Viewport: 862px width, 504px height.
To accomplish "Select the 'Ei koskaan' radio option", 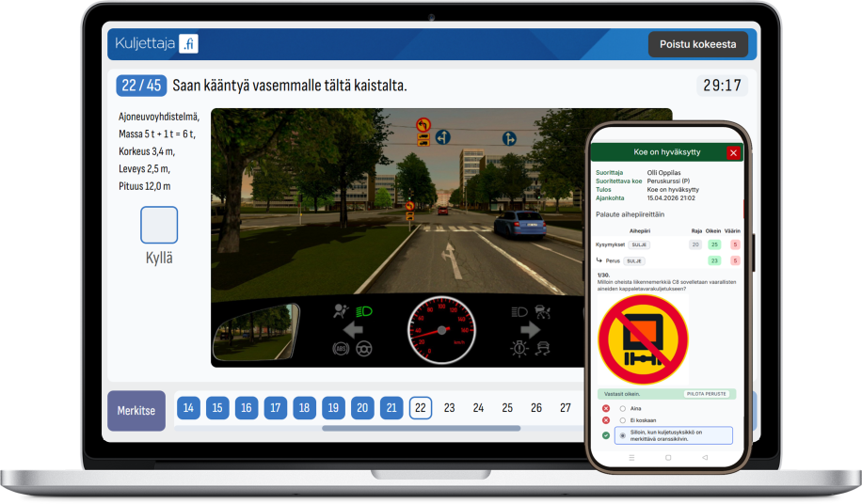I will tap(622, 421).
